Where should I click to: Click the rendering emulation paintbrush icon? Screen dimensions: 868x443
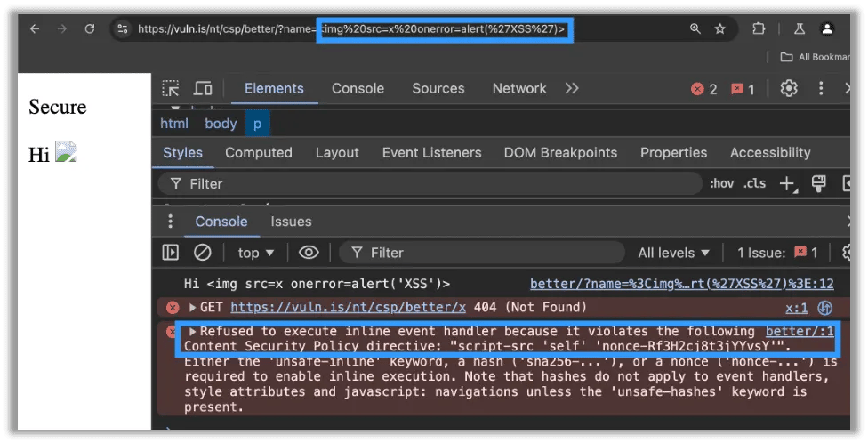819,183
